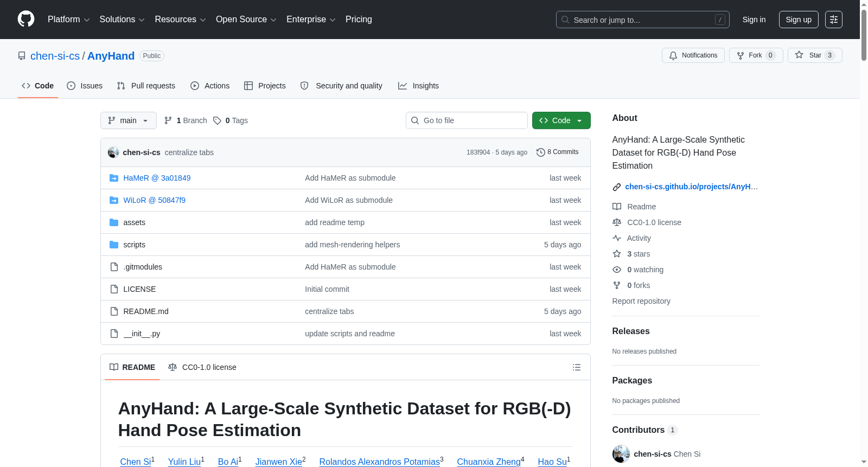The image size is (868, 467).
Task: Expand the Resources menu
Action: 180,20
